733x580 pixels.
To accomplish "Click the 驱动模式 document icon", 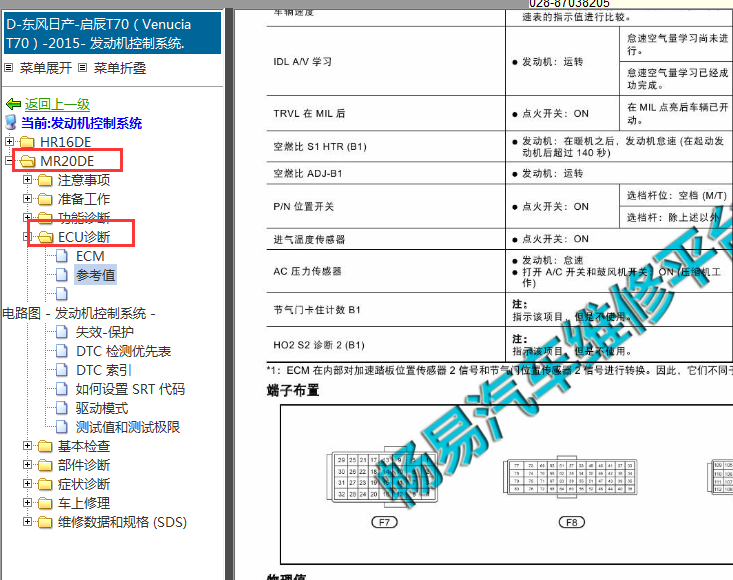I will tap(62, 408).
